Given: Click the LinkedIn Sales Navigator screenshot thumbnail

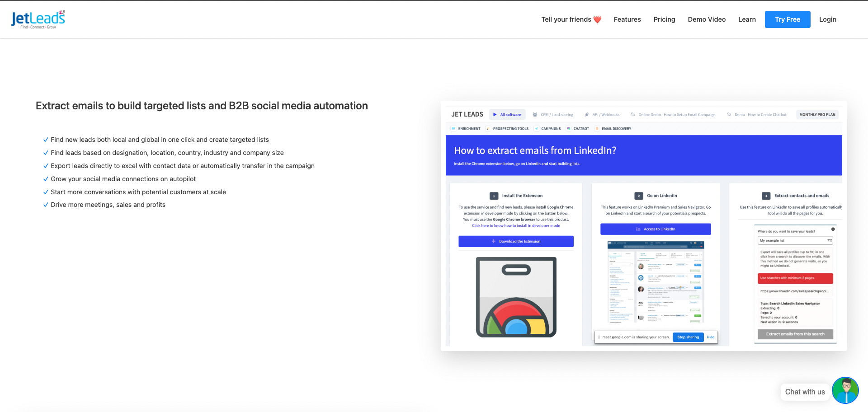Looking at the screenshot, I should (x=656, y=282).
